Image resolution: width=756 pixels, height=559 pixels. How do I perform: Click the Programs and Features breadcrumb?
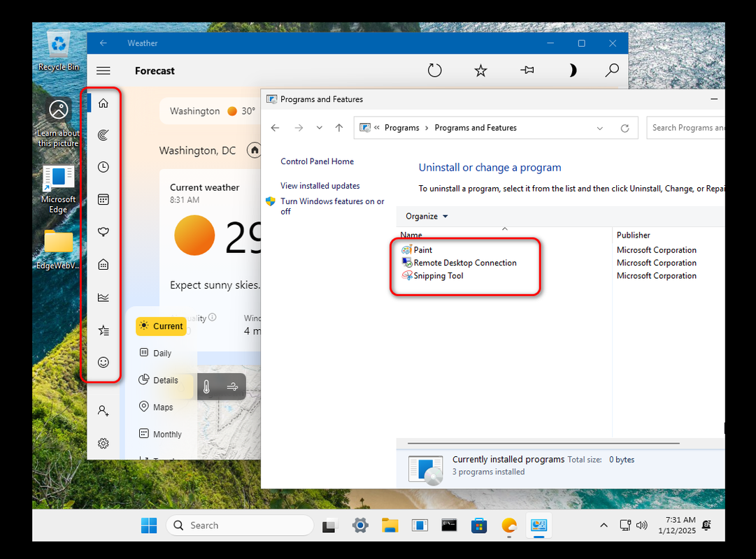tap(476, 128)
